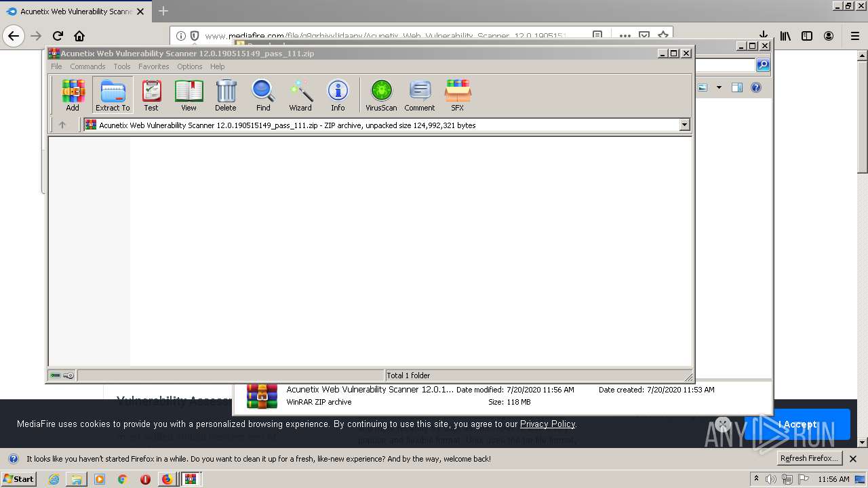Screen dimensions: 868x488
Task: Open the Tools menu
Action: (122, 66)
